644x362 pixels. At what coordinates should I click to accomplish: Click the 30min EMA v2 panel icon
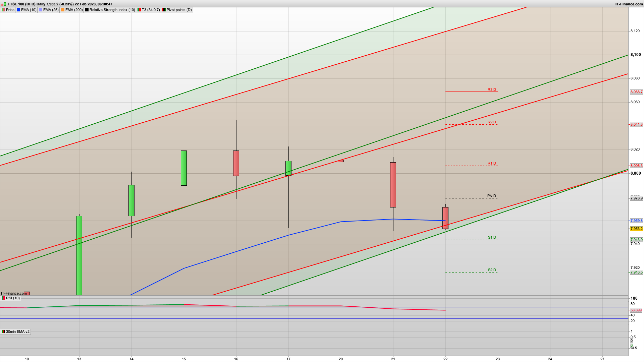[3, 331]
